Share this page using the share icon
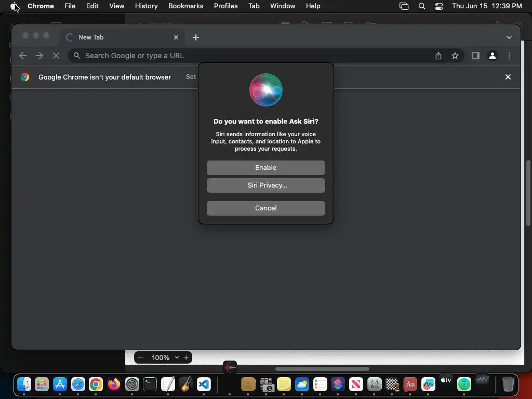 (438, 56)
